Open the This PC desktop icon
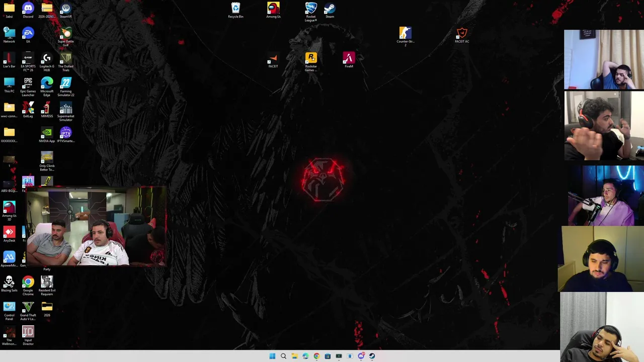Screen dimensions: 644x362 click(9, 85)
